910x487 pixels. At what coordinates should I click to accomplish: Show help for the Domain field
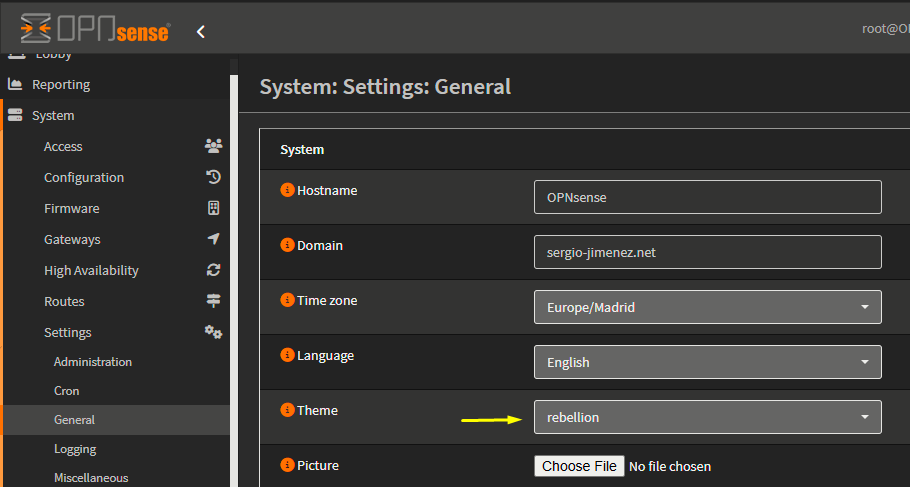[287, 245]
